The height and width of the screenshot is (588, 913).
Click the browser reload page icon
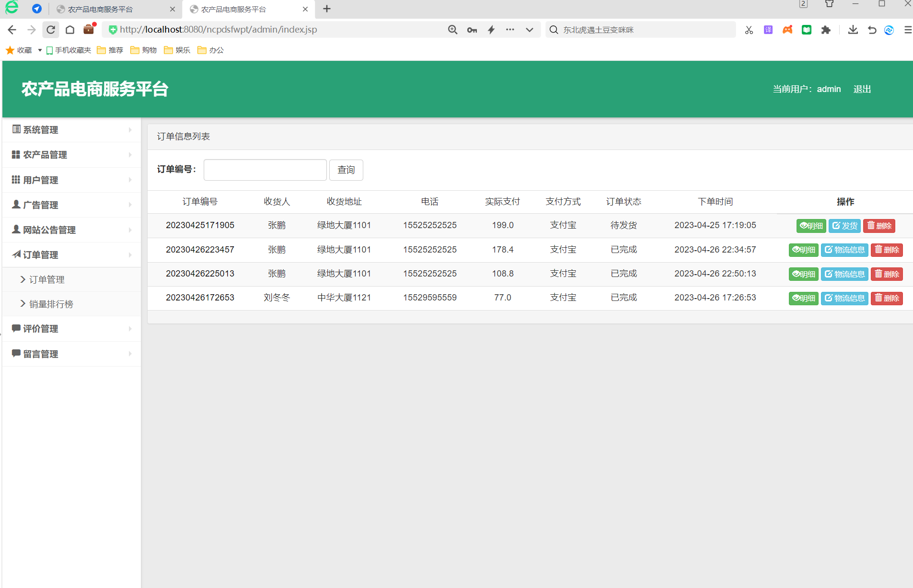[x=51, y=30]
